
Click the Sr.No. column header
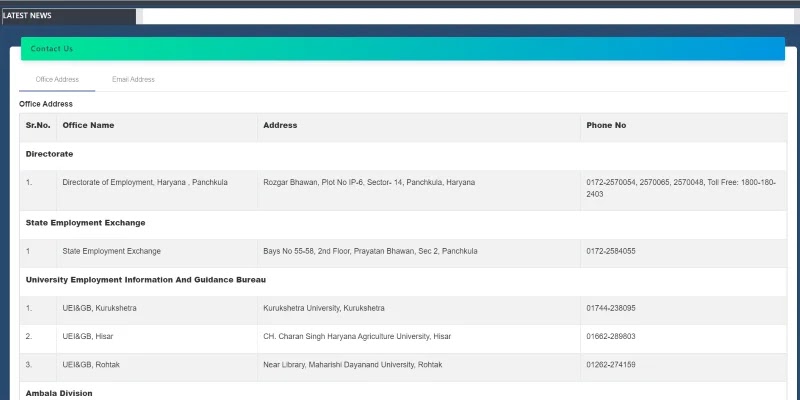[x=38, y=126]
